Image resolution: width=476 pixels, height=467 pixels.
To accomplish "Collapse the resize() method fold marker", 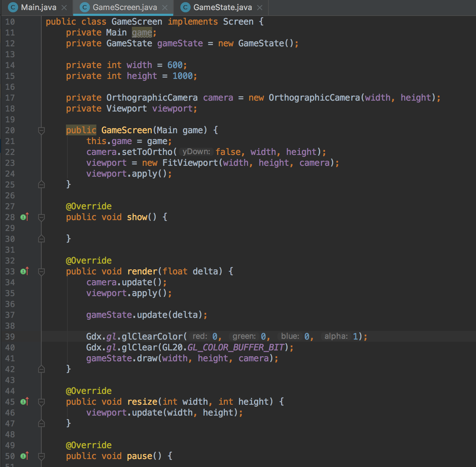I will [x=42, y=402].
